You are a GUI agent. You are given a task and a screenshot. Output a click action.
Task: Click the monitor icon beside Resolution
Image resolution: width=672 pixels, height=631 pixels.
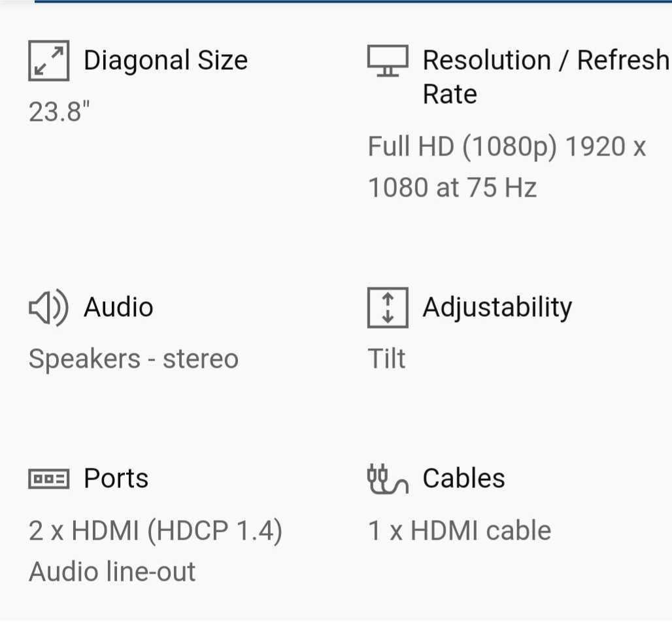tap(388, 60)
